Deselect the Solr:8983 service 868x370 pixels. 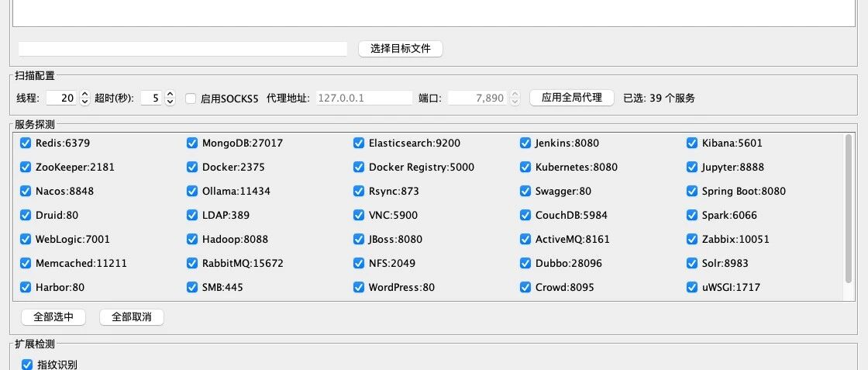pyautogui.click(x=692, y=263)
